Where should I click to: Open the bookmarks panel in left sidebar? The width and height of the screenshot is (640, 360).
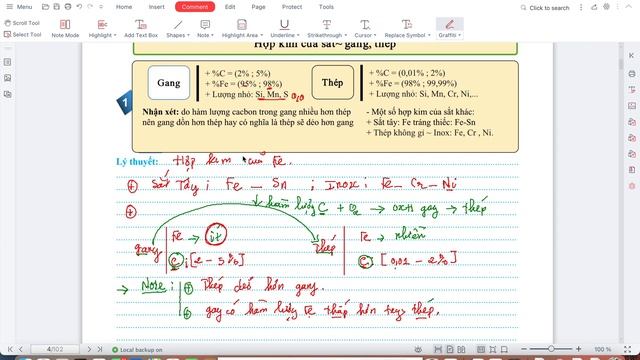tap(7, 62)
